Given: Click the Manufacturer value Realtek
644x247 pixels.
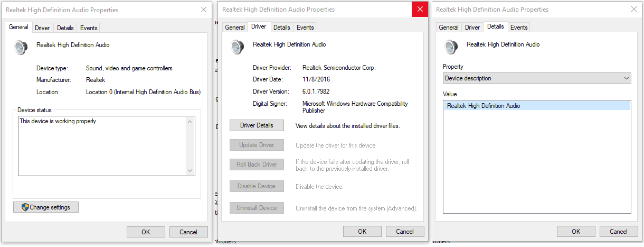Looking at the screenshot, I should pyautogui.click(x=96, y=80).
